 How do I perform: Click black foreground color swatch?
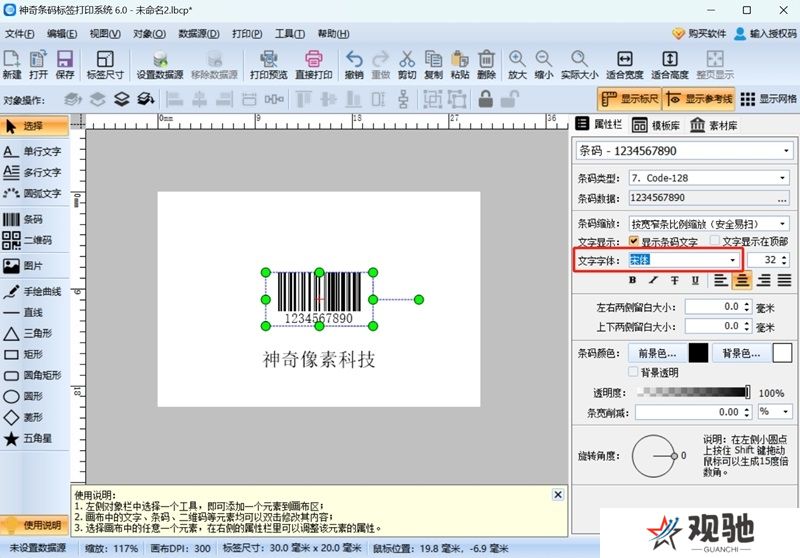pos(698,353)
